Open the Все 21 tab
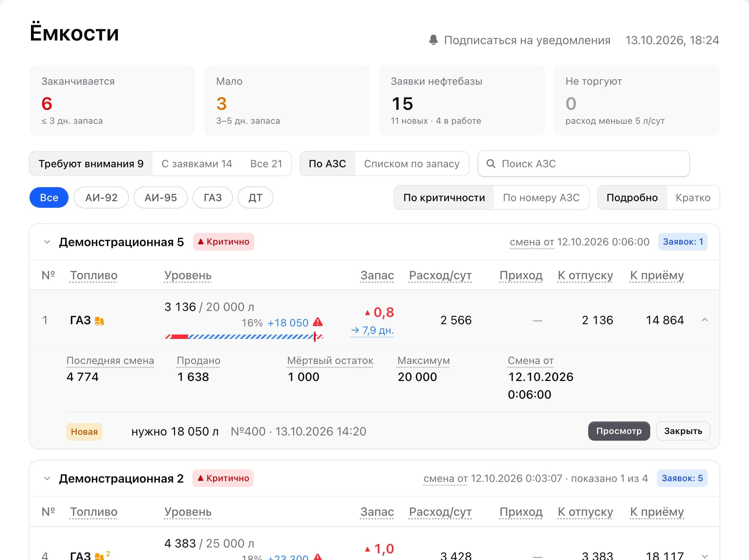The height and width of the screenshot is (560, 749). [266, 164]
